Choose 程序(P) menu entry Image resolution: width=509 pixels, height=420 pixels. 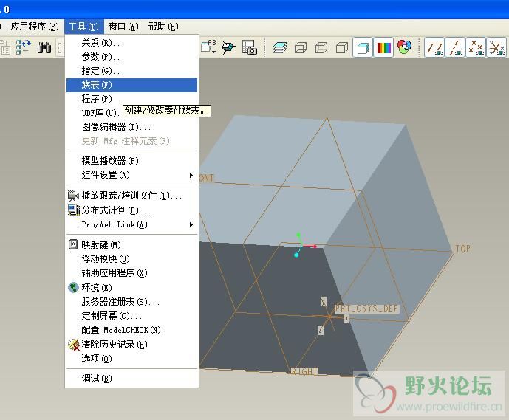(131, 99)
